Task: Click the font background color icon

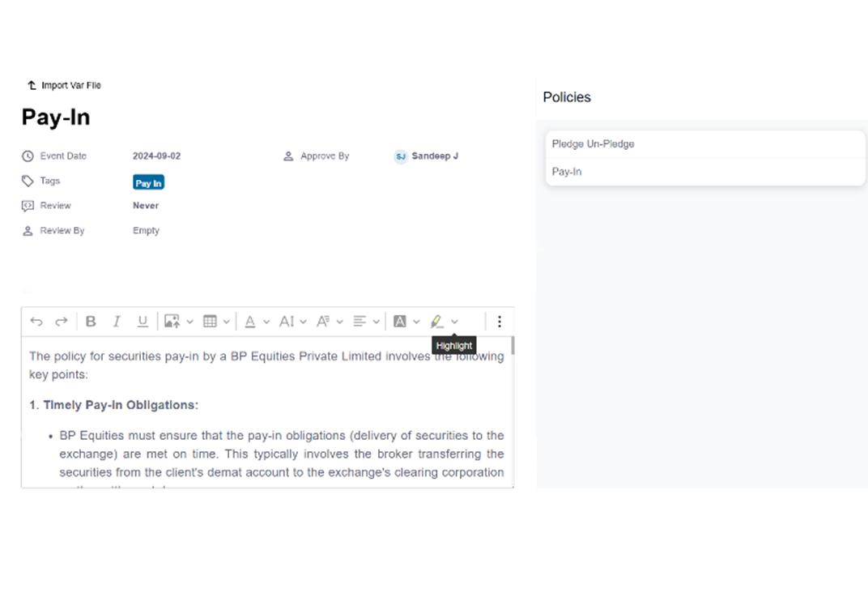Action: 400,322
